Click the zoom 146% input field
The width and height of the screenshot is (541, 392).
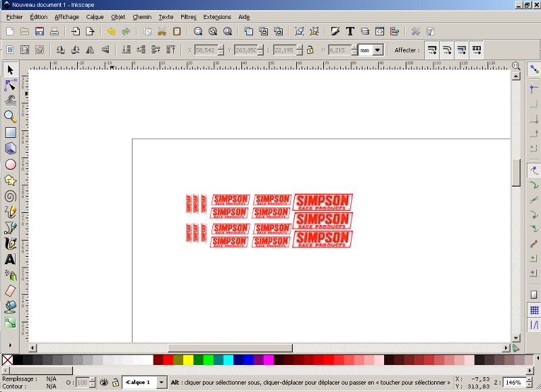(x=515, y=383)
